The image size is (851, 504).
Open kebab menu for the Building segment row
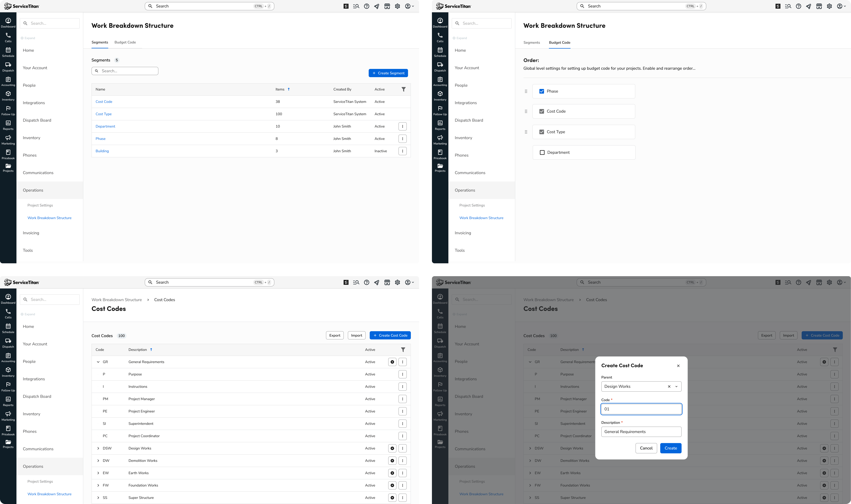[x=402, y=151]
